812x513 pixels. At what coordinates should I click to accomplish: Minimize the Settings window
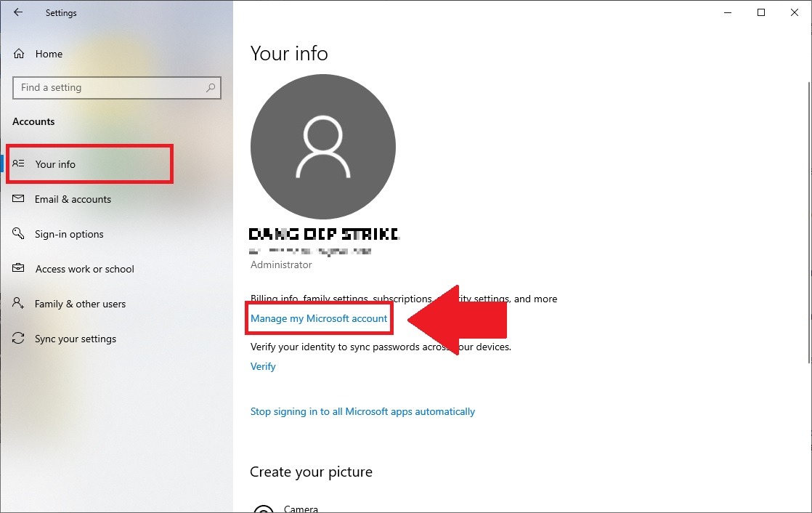pos(728,12)
